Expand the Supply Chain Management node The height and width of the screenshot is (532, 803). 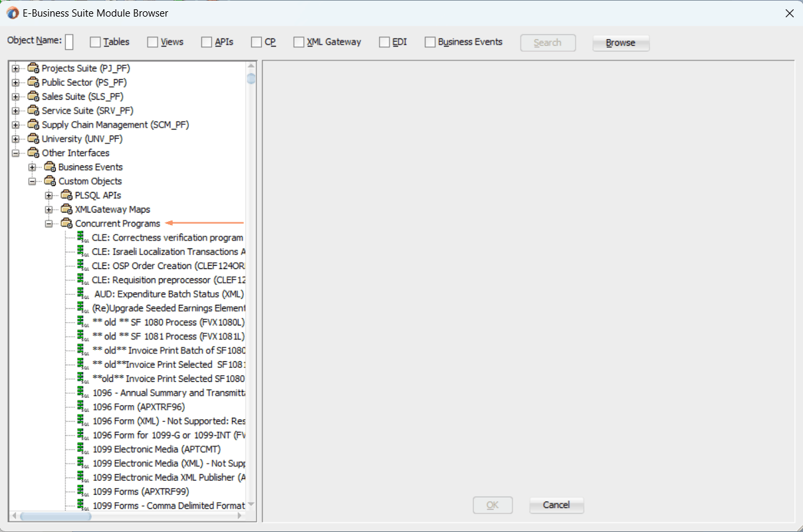pos(15,125)
